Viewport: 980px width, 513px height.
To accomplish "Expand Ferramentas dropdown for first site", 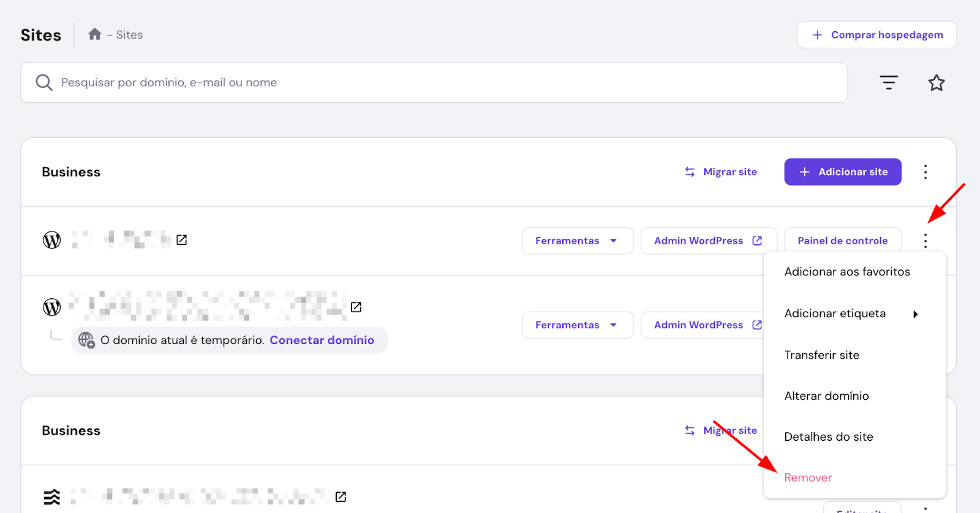I will click(576, 241).
